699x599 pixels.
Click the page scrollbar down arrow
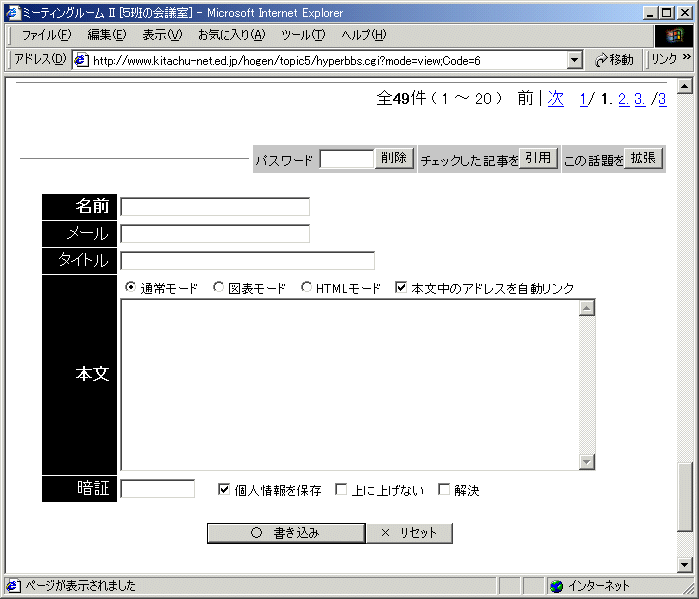point(684,565)
